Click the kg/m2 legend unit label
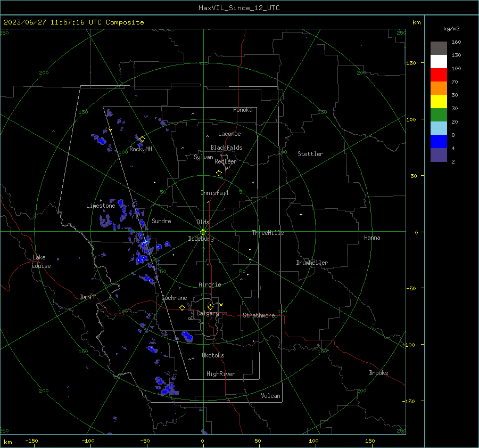This screenshot has height=448, width=479. tap(451, 29)
